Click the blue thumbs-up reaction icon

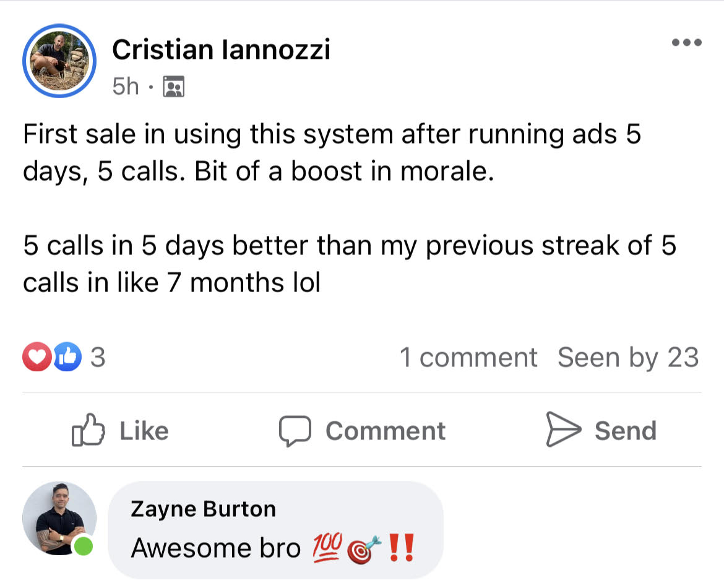(67, 357)
